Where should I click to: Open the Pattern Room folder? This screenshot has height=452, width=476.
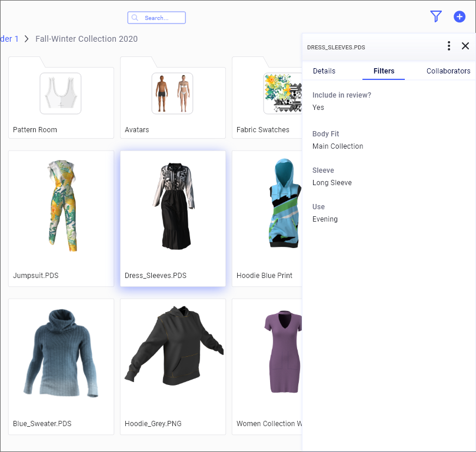pyautogui.click(x=61, y=98)
